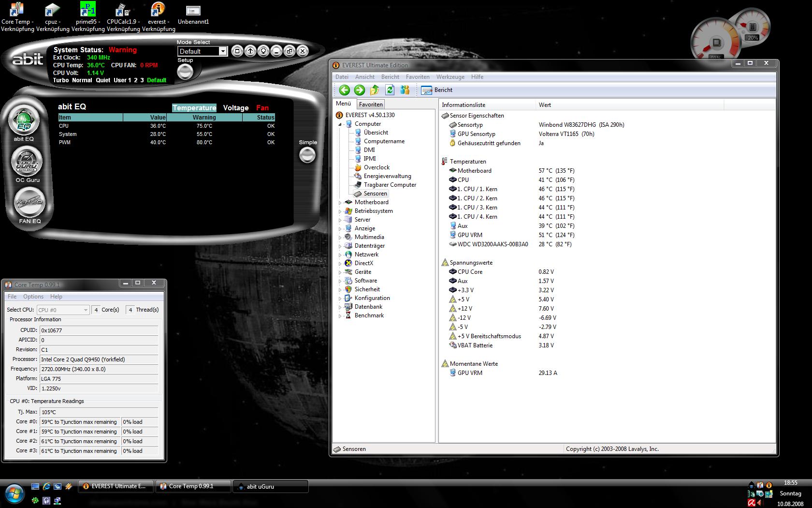Click the CPUID field showing 0x10677
812x508 pixels.
pyautogui.click(x=99, y=330)
